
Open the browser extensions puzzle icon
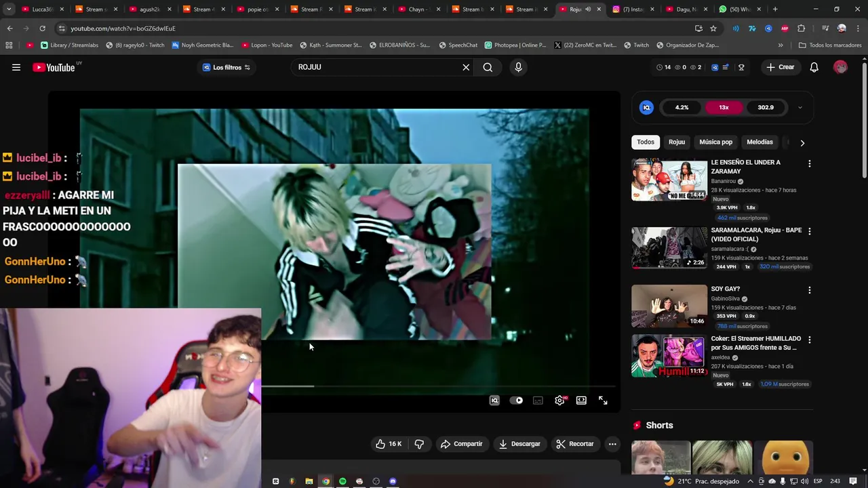801,28
